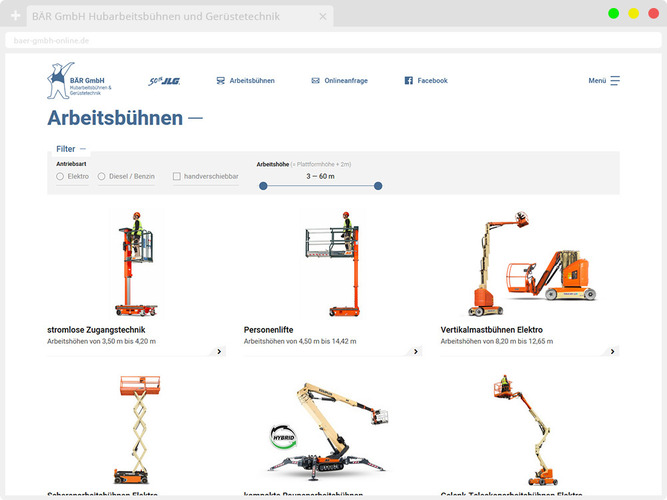Click arrow icon under stromlose Zugangstechnik

[219, 351]
